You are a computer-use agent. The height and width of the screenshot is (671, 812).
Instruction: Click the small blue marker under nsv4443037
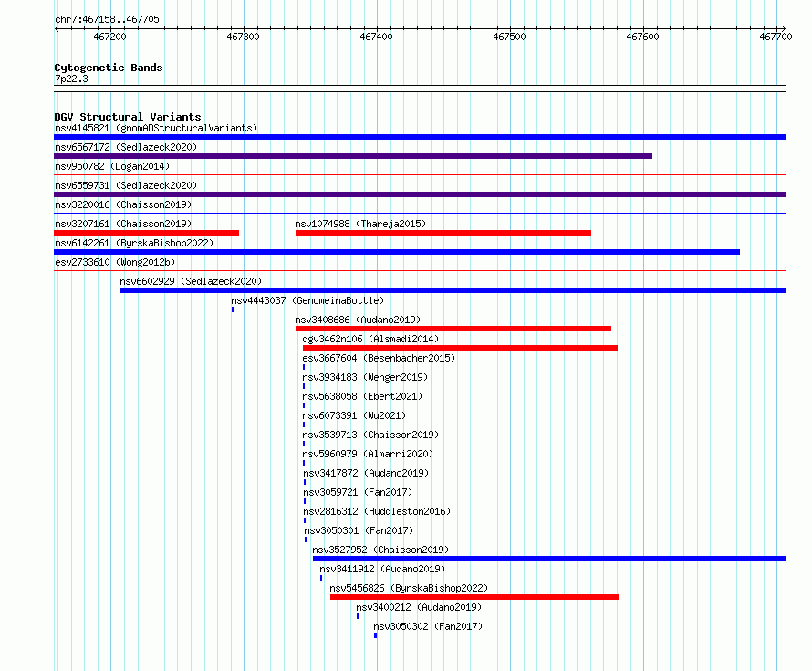click(233, 309)
